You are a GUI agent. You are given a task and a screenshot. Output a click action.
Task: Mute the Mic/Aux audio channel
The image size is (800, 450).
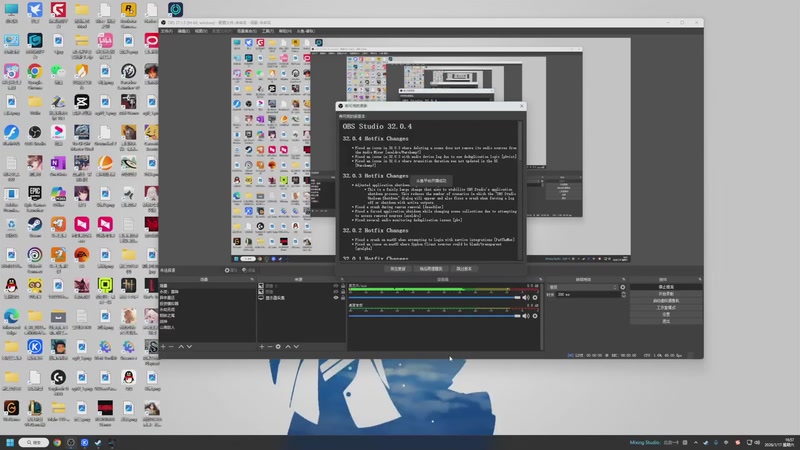(526, 297)
